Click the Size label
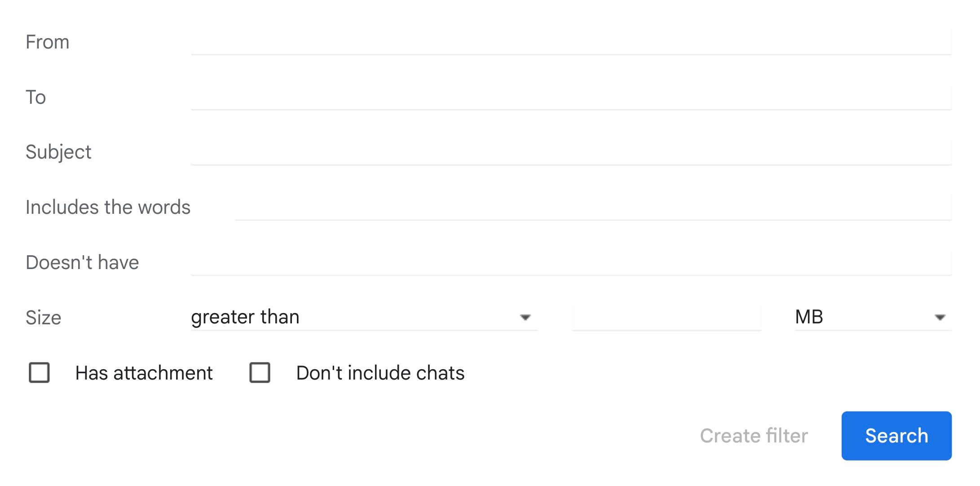This screenshot has width=980, height=486. 44,317
